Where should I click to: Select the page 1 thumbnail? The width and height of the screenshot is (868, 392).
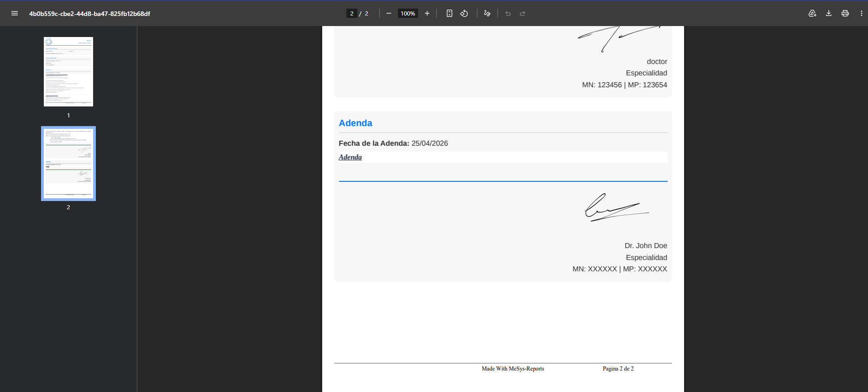(68, 72)
